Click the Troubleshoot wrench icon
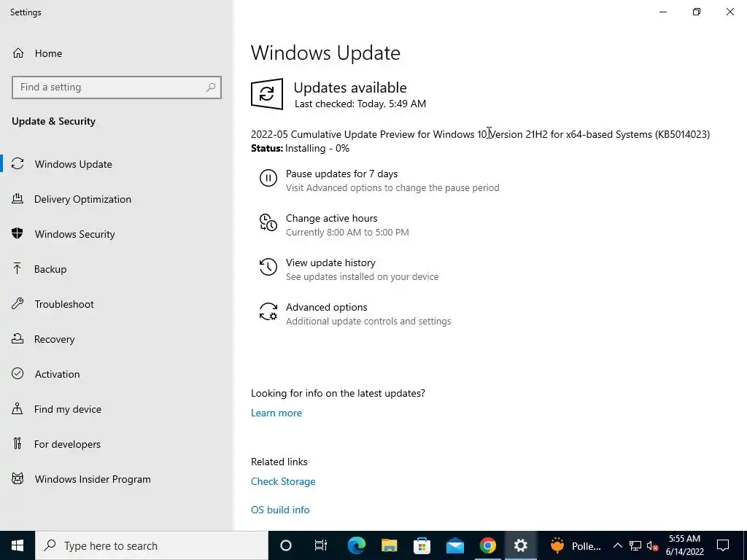The image size is (747, 560). (x=18, y=304)
